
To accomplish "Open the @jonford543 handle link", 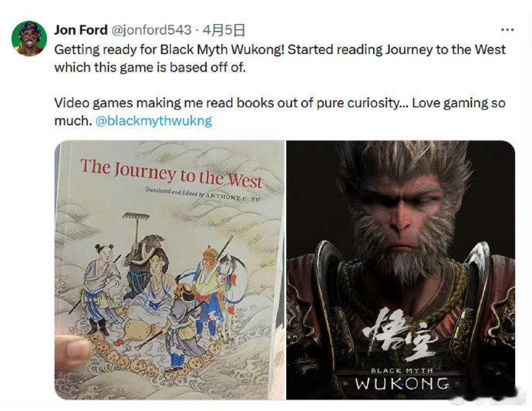I will pyautogui.click(x=151, y=30).
